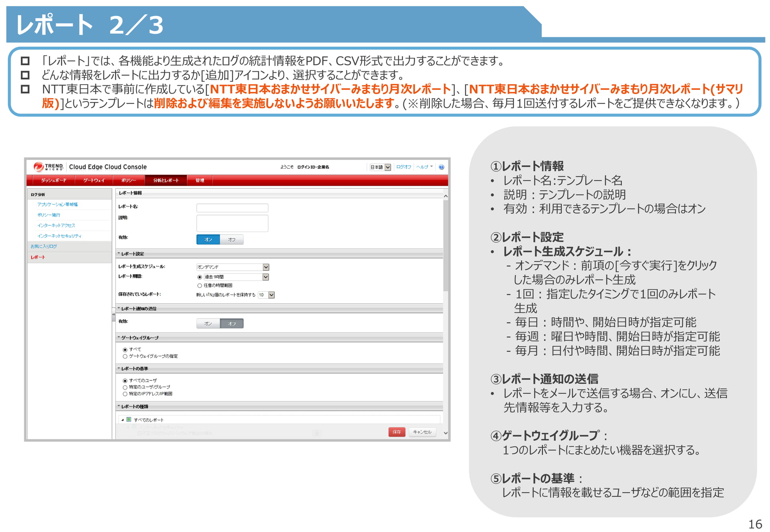Viewport: 770px width, 532px height.
Task: Select レポート in the sidebar
Action: 38,257
